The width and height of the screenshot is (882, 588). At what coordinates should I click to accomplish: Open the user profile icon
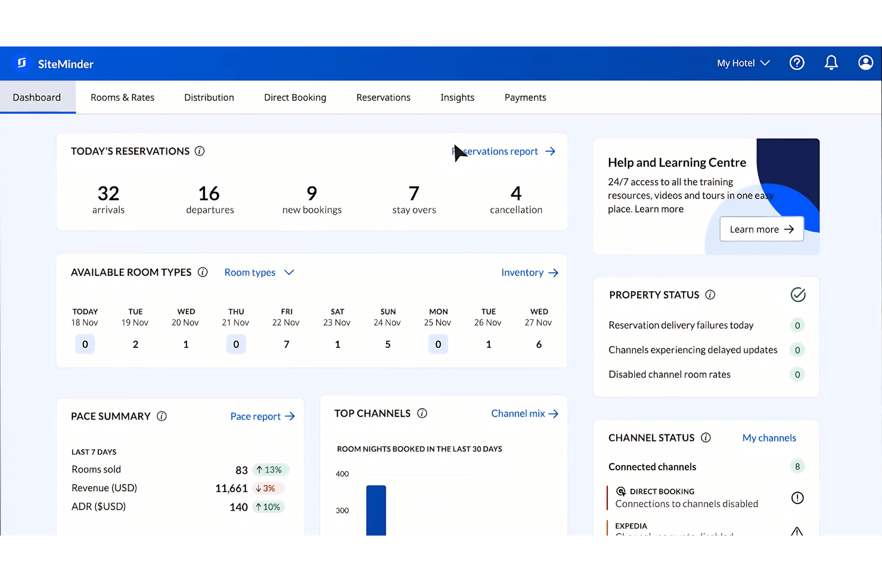pos(865,63)
